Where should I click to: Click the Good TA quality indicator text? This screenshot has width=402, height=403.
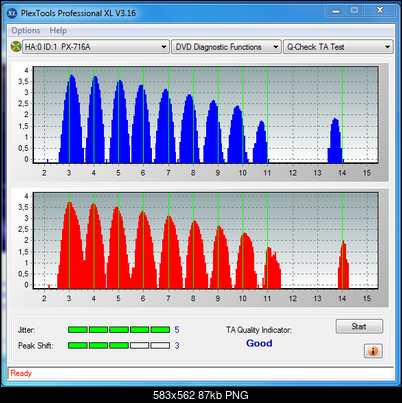point(259,343)
